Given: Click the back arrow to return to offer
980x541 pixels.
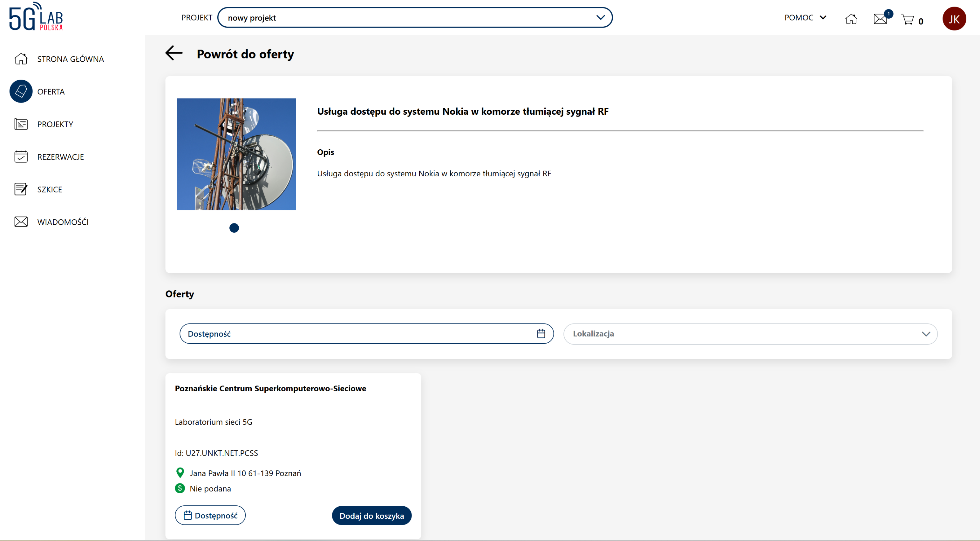Looking at the screenshot, I should [x=174, y=53].
